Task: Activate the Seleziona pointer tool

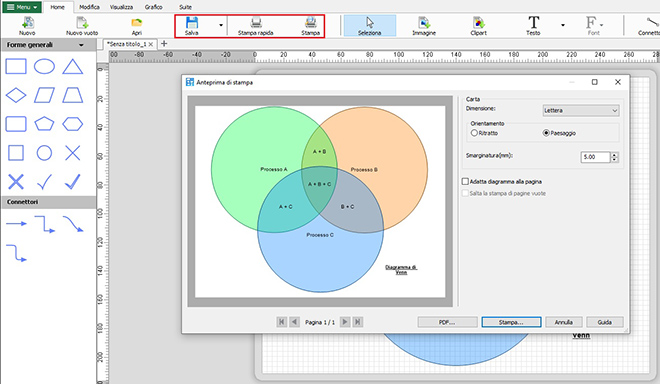Action: pos(370,26)
